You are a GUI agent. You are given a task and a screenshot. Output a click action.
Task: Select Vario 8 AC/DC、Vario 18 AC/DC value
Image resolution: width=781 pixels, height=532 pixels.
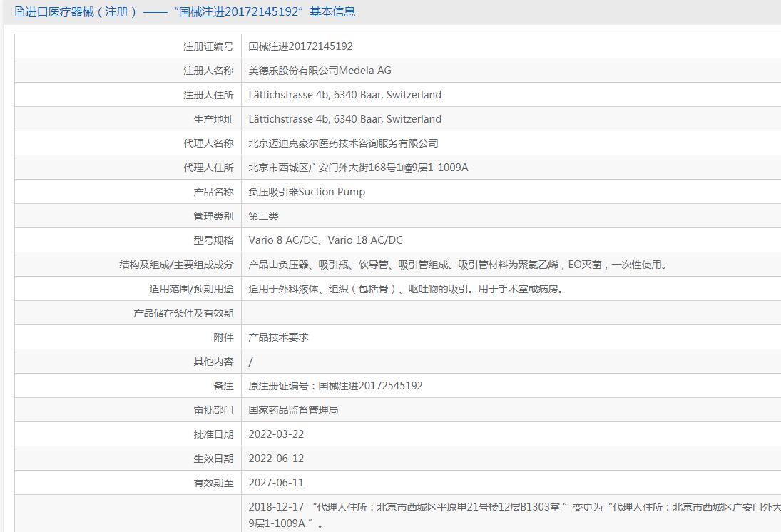(x=325, y=240)
